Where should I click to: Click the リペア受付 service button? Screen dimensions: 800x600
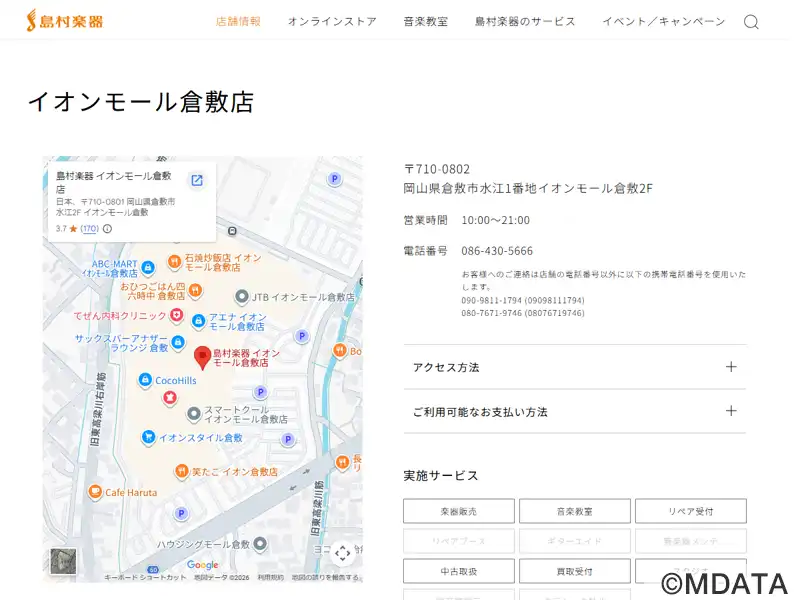click(x=690, y=511)
